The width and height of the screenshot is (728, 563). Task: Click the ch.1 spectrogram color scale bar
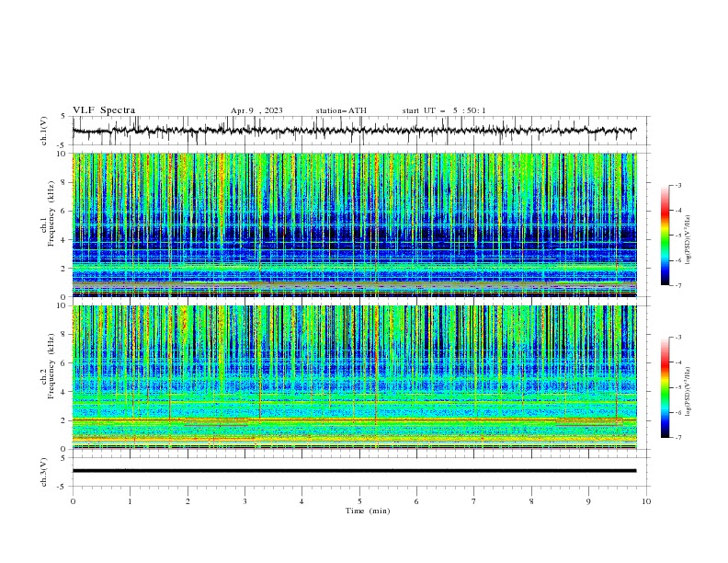pos(665,236)
